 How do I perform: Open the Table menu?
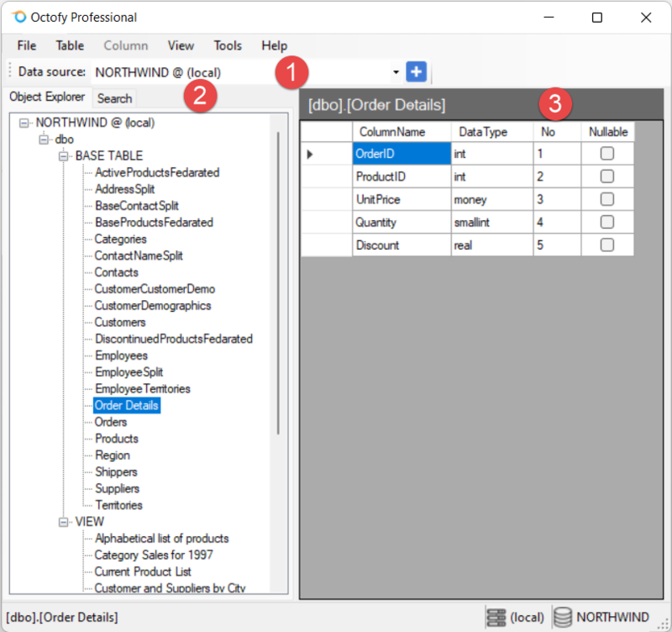tap(70, 45)
